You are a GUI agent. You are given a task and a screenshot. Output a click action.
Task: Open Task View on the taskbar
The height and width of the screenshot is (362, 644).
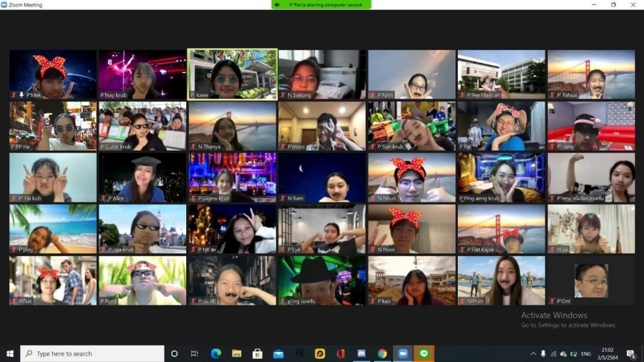tap(194, 354)
